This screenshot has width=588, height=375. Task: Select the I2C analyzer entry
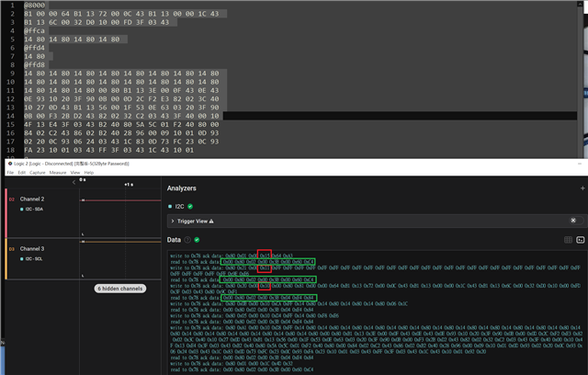[180, 206]
